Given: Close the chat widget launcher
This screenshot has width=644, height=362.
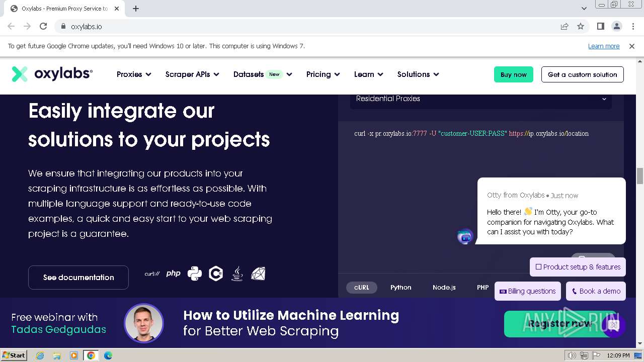Looking at the screenshot, I should click(x=613, y=325).
